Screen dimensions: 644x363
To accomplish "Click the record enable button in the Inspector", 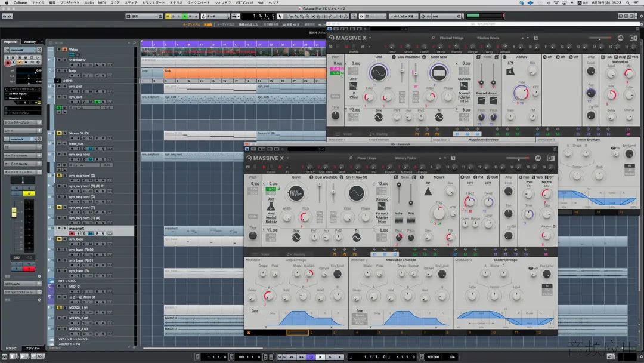I will pos(7,63).
